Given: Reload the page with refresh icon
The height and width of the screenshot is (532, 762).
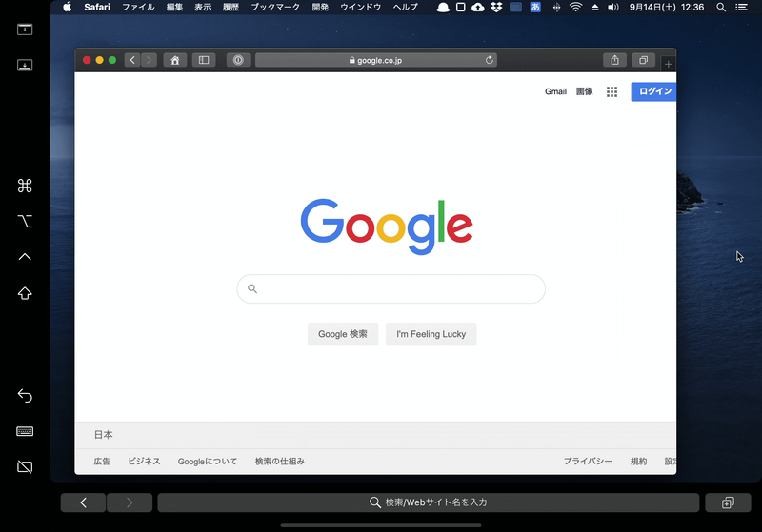Looking at the screenshot, I should 490,60.
